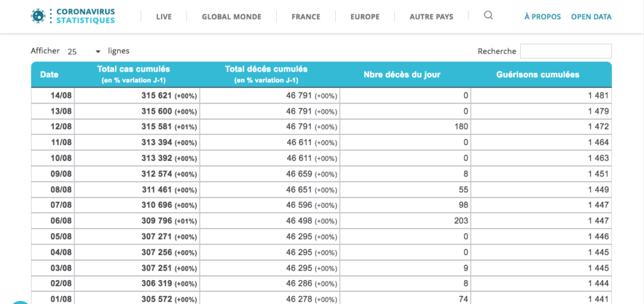The image size is (644, 304).
Task: Click the dropdown arrow next to 25
Action: (97, 52)
